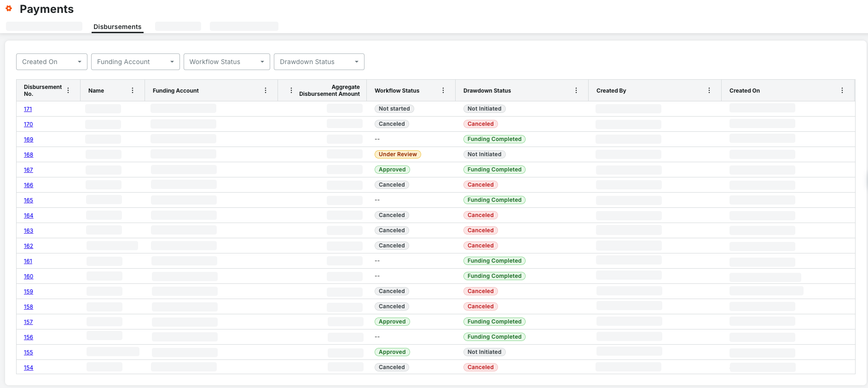Click the Drawdown Status column header

(x=487, y=91)
